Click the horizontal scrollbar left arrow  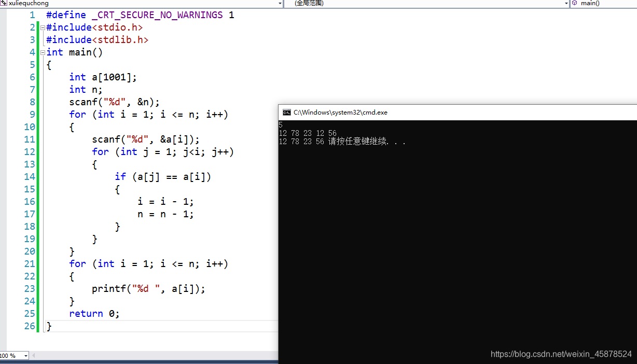click(34, 356)
